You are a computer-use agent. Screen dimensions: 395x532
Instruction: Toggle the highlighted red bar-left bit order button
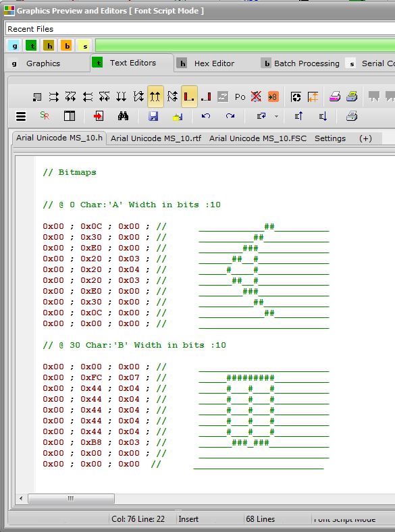click(189, 97)
